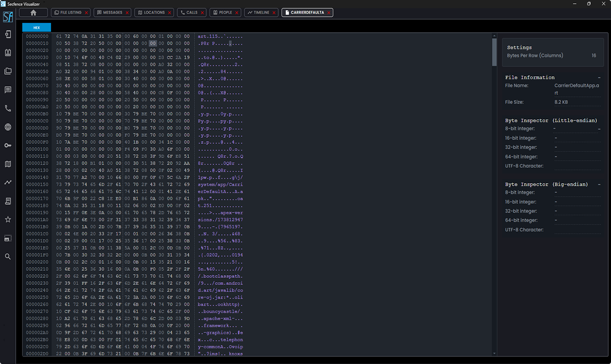This screenshot has width=611, height=364.
Task: Collapse the Big-endian Byte Inspector section
Action: 600,185
